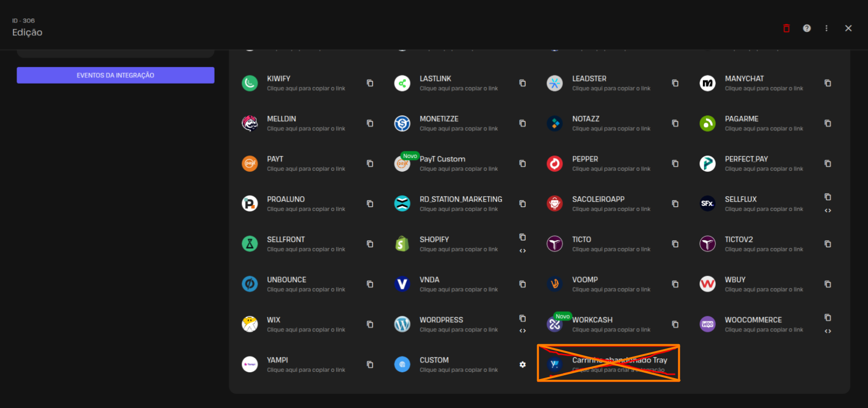This screenshot has width=868, height=408.
Task: Click 'Clique aqui para copiar o link' under VOOMP
Action: coord(611,289)
